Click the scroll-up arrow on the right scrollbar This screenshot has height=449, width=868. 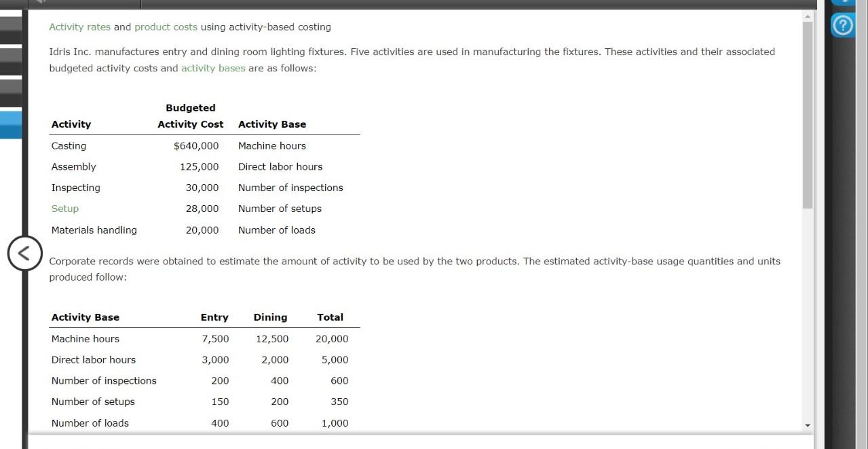click(x=808, y=15)
